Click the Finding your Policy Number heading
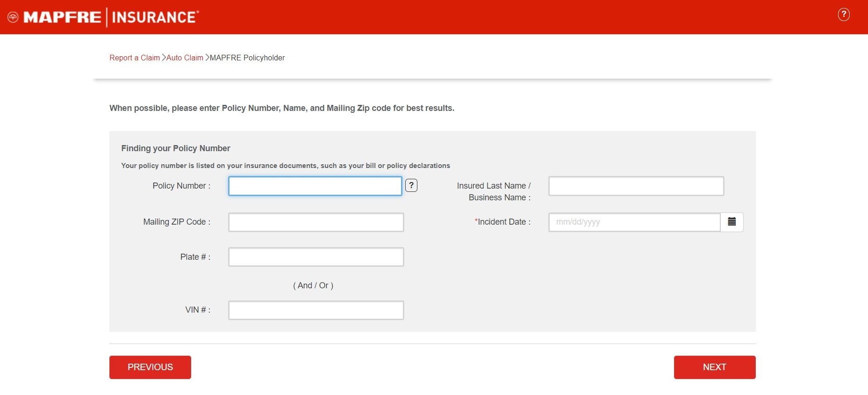 pos(176,148)
